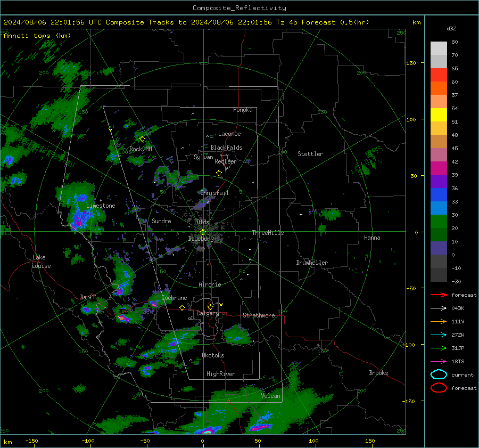The height and width of the screenshot is (448, 479).
Task: Select the yellow diamond marker above Didsbury
Action: [x=203, y=232]
